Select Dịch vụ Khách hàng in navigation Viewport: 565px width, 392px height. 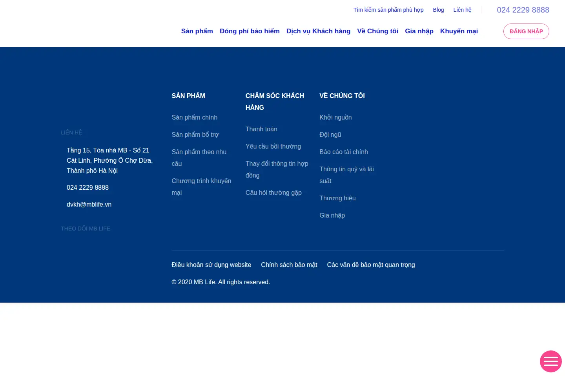[318, 31]
